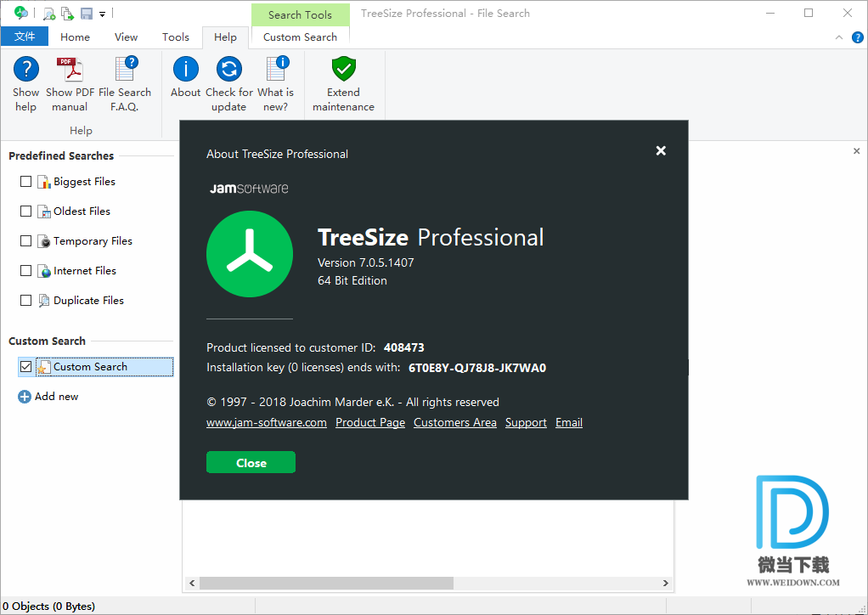This screenshot has width=868, height=615.
Task: Click Add new plus icon
Action: pyautogui.click(x=25, y=397)
